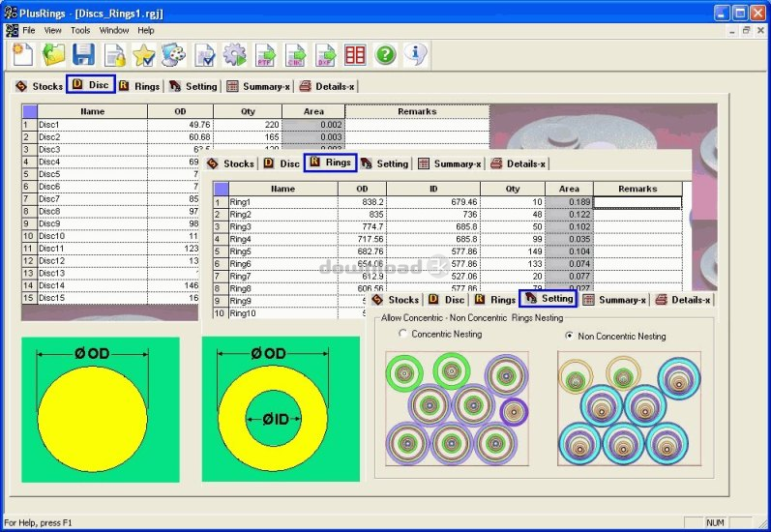
Task: Click the Name column header in Disc table
Action: pos(93,111)
